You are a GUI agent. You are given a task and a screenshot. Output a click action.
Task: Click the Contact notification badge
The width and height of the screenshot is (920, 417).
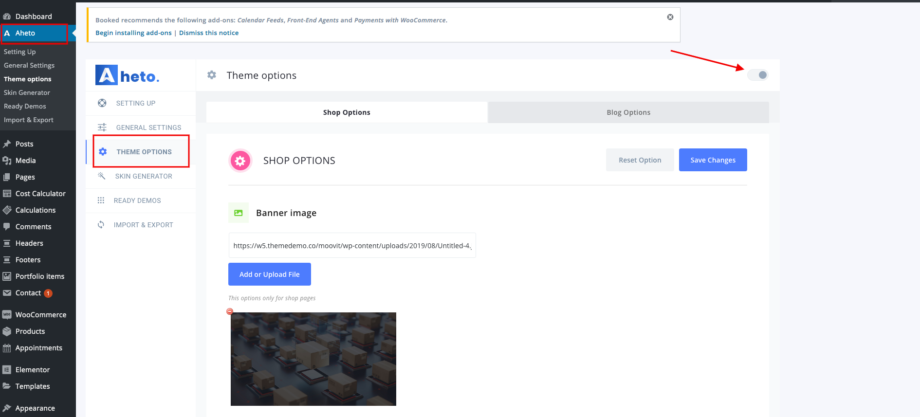[48, 293]
